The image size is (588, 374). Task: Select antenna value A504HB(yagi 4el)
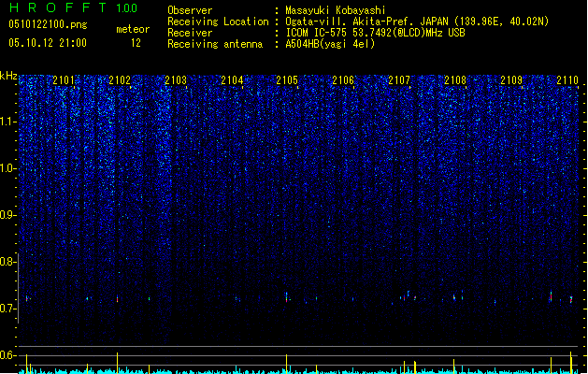tap(330, 44)
